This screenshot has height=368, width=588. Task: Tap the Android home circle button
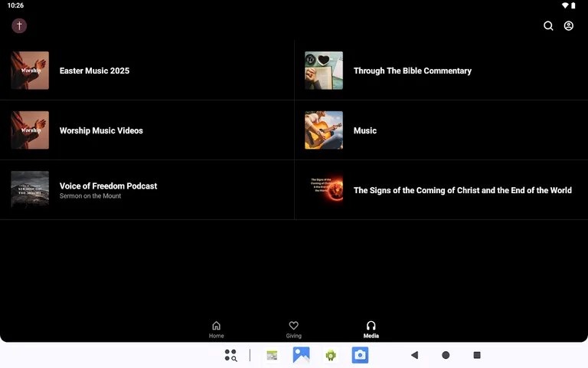[x=446, y=355]
